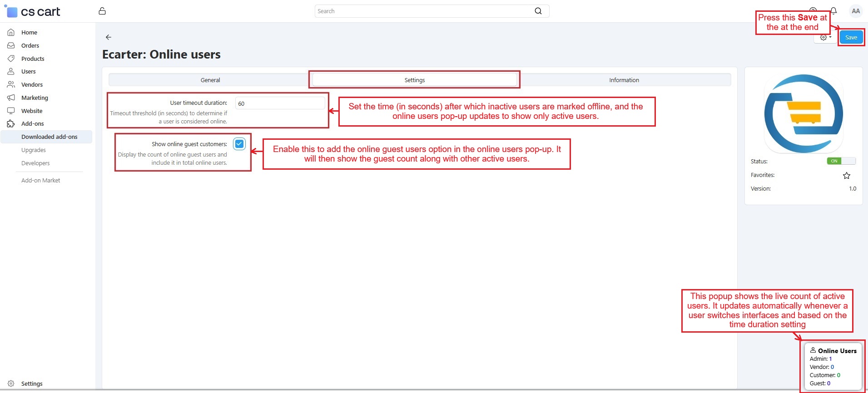
Task: Open the Add-on Market link
Action: 40,180
